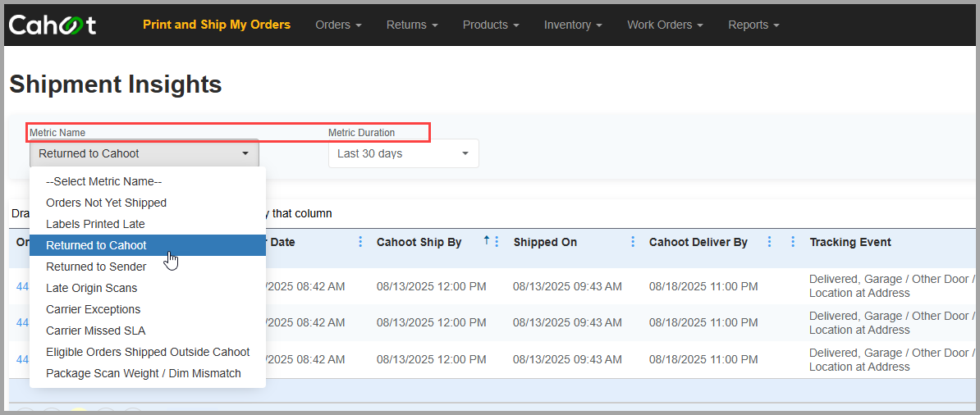This screenshot has height=415, width=980.
Task: Choose Labels Printed Late option
Action: [x=148, y=224]
